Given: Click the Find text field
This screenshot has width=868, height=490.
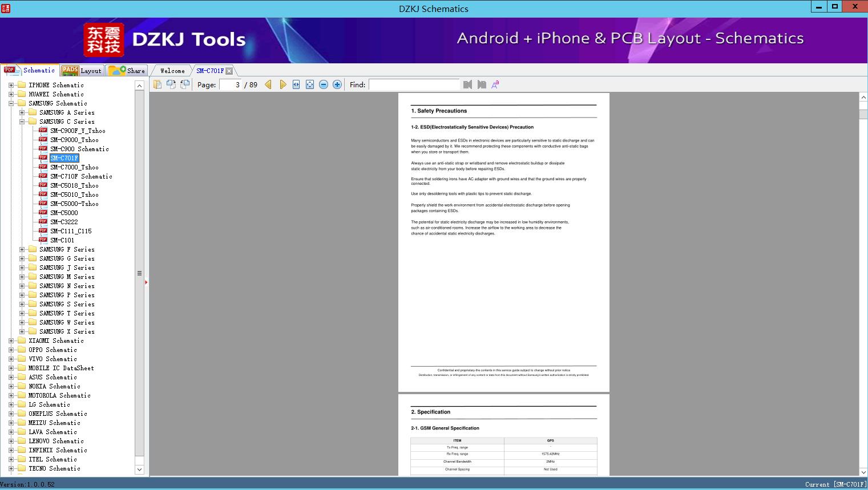Looking at the screenshot, I should pos(414,84).
